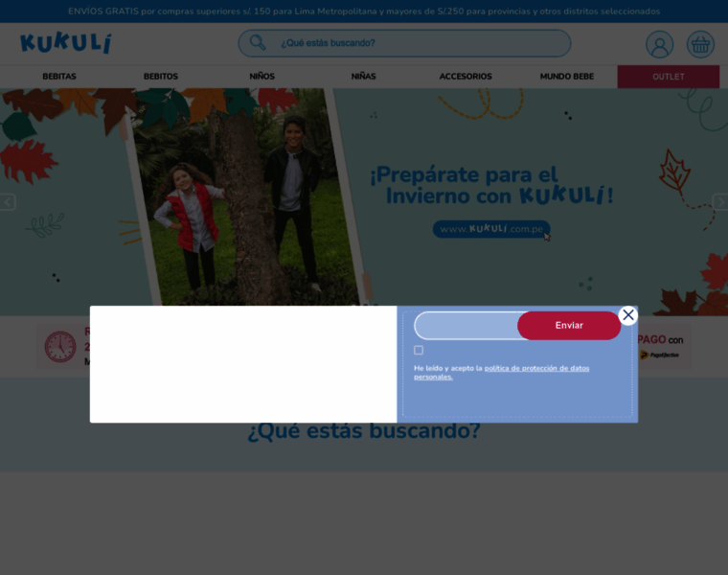Click the search magnifier icon

click(x=258, y=43)
